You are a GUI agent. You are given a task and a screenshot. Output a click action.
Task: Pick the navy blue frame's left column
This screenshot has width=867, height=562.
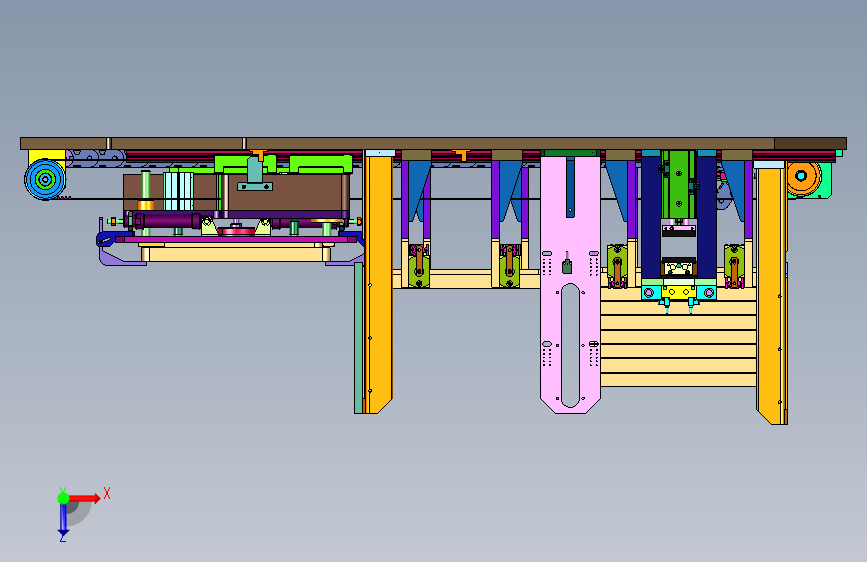(651, 217)
